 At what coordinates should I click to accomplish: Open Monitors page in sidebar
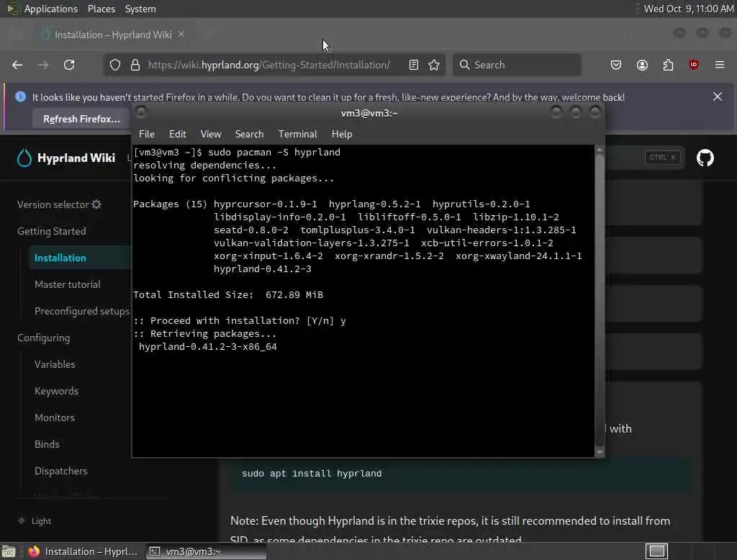(55, 417)
